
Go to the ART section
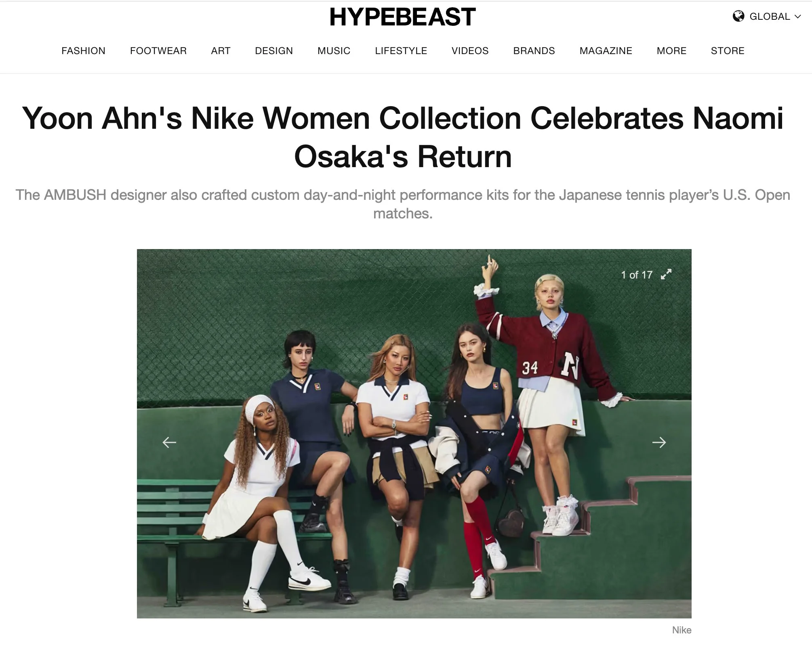[221, 51]
